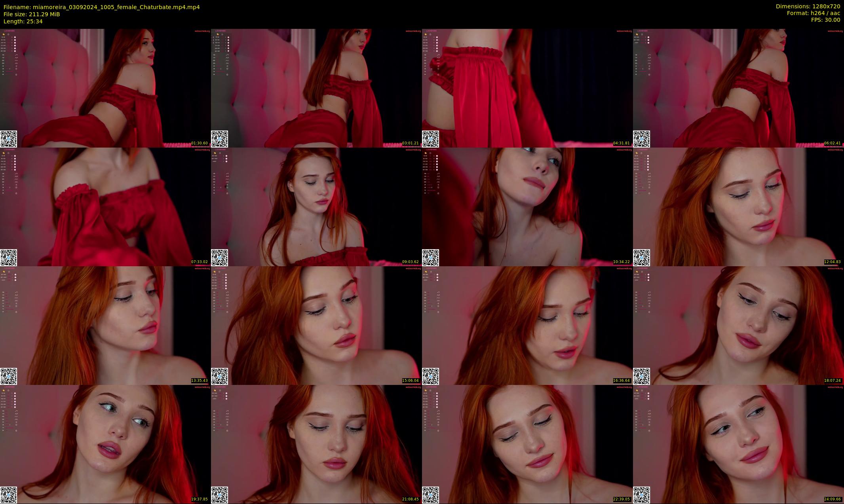The image size is (844, 504).
Task: Open the thumbnail frame stamped 18:07.24
Action: [x=738, y=325]
